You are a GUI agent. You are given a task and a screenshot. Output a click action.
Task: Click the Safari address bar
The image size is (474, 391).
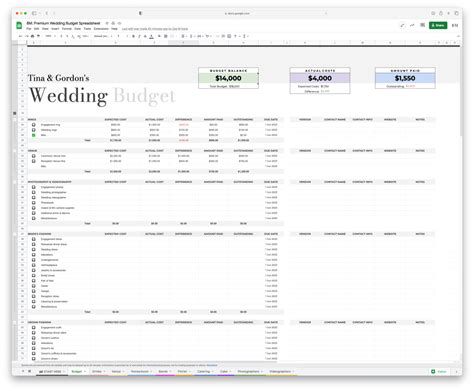pyautogui.click(x=237, y=13)
